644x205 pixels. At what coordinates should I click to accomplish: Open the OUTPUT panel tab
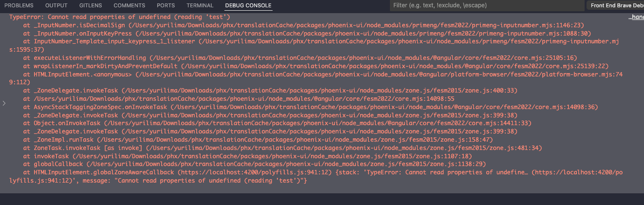coord(56,5)
